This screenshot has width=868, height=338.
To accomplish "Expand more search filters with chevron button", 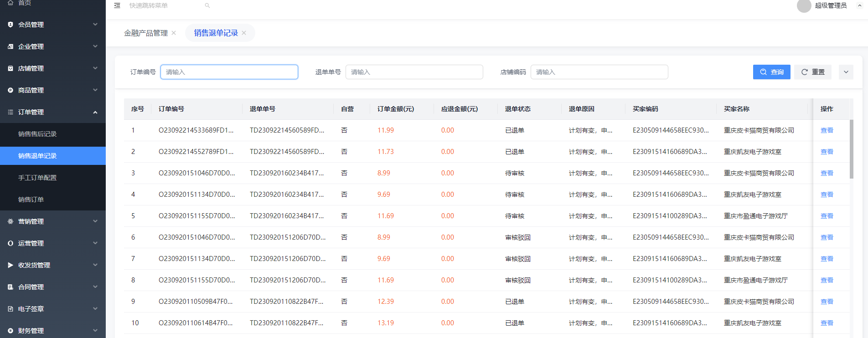I will pyautogui.click(x=846, y=72).
